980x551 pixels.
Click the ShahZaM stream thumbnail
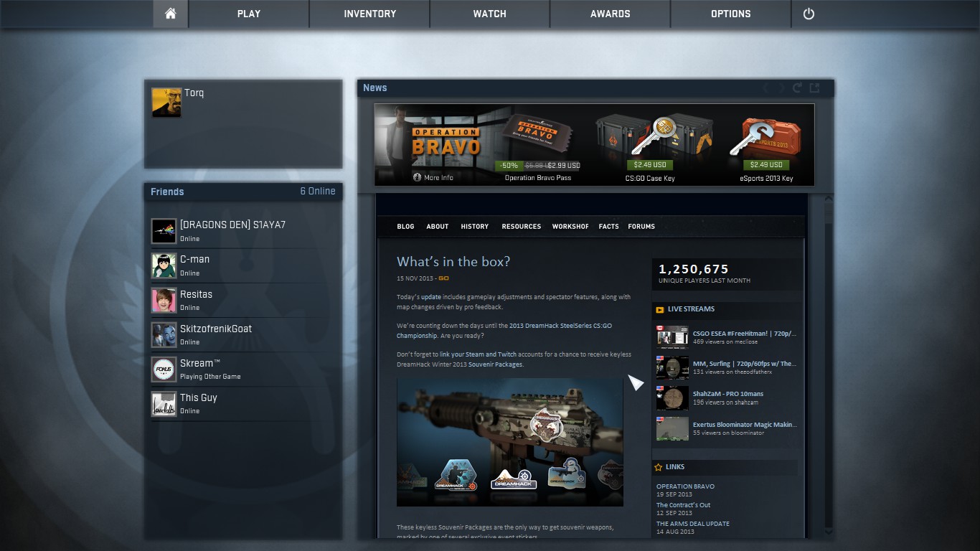tap(672, 398)
